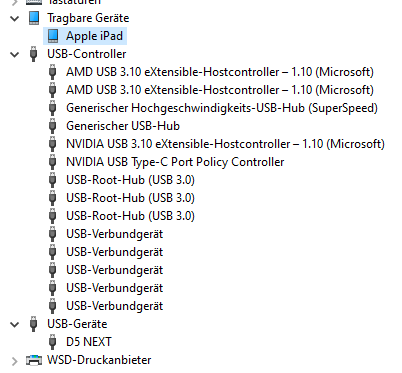Click the D5 NEXT USB plug icon
The height and width of the screenshot is (373, 402).
click(53, 342)
